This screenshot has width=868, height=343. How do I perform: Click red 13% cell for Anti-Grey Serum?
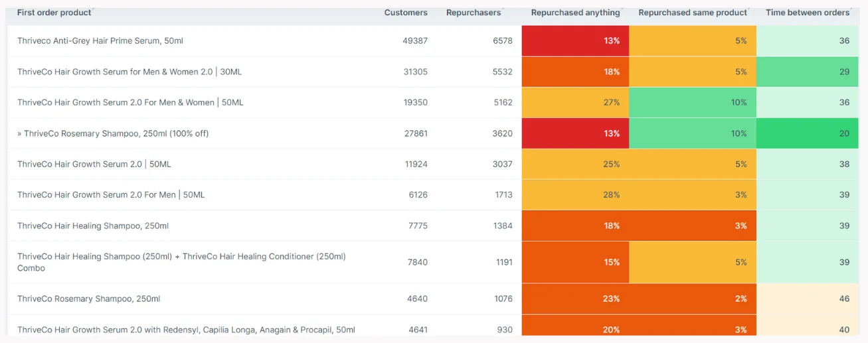click(575, 41)
